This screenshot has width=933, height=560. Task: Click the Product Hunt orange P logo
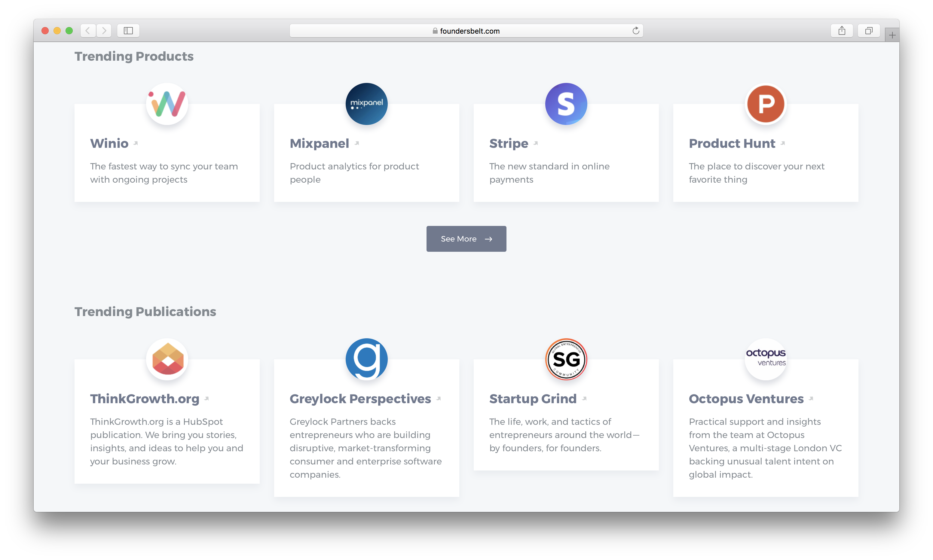click(x=765, y=104)
